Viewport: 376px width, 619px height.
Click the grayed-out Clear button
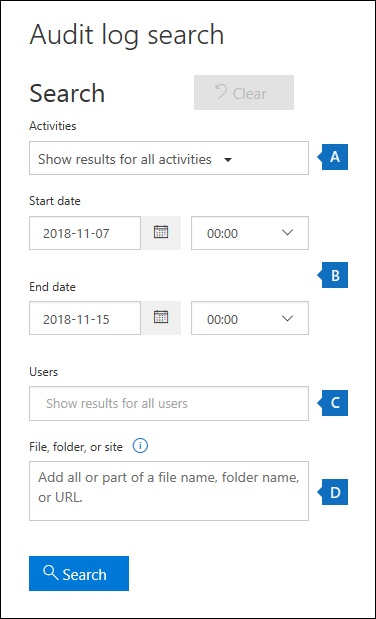(x=244, y=93)
